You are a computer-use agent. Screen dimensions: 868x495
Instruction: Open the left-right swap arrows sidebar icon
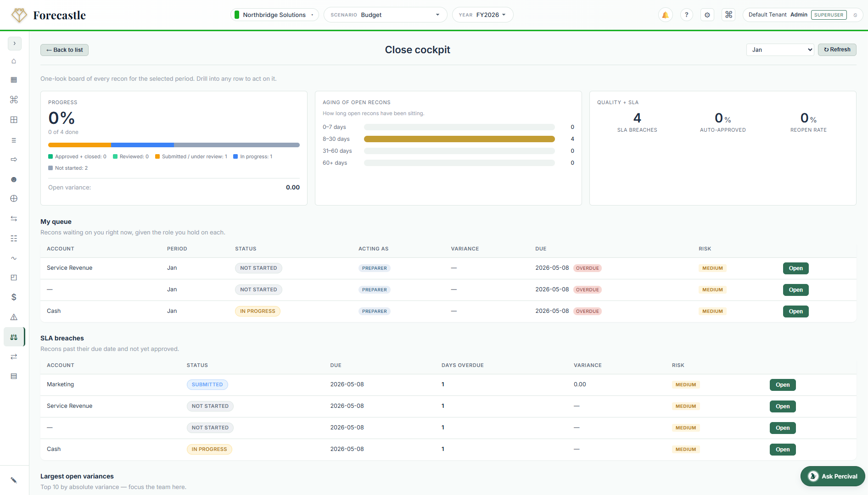14,218
